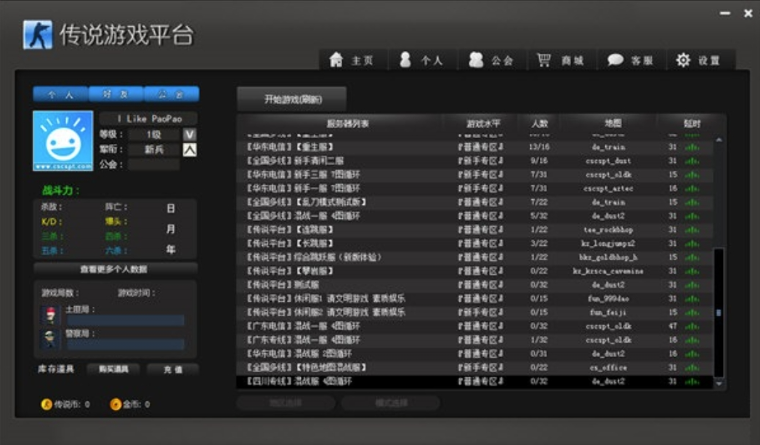Sort by 人数 player count header
Screen dimensions: 760x445
539,124
